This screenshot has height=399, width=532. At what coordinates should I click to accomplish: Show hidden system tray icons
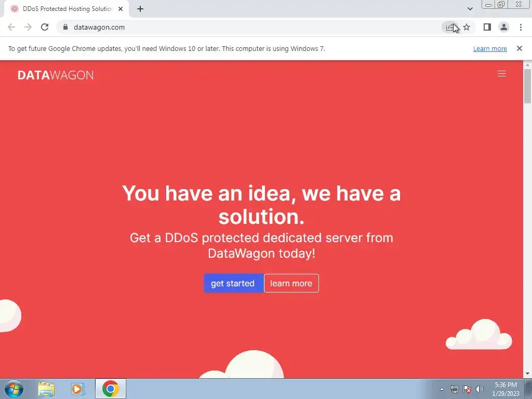(x=442, y=389)
